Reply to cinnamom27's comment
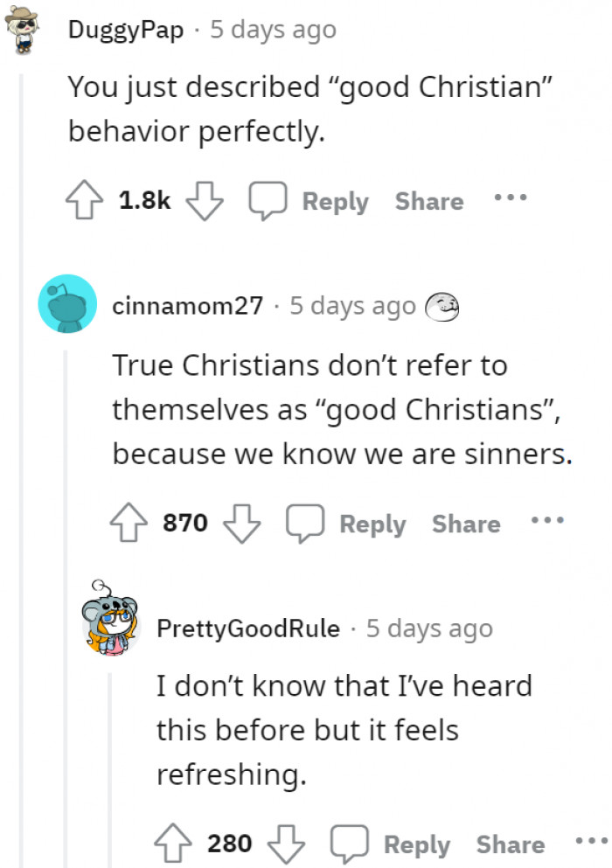Viewport: 612px width, 868px height. pyautogui.click(x=350, y=524)
